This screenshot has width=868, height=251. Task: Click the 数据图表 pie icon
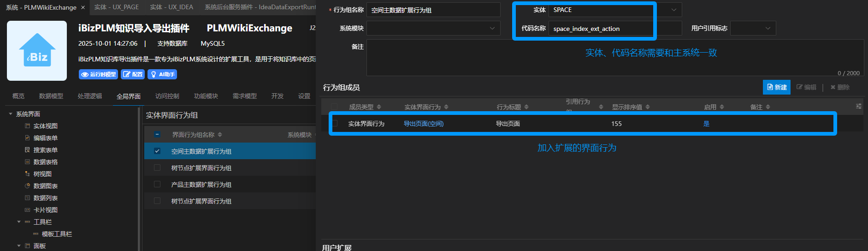(27, 186)
